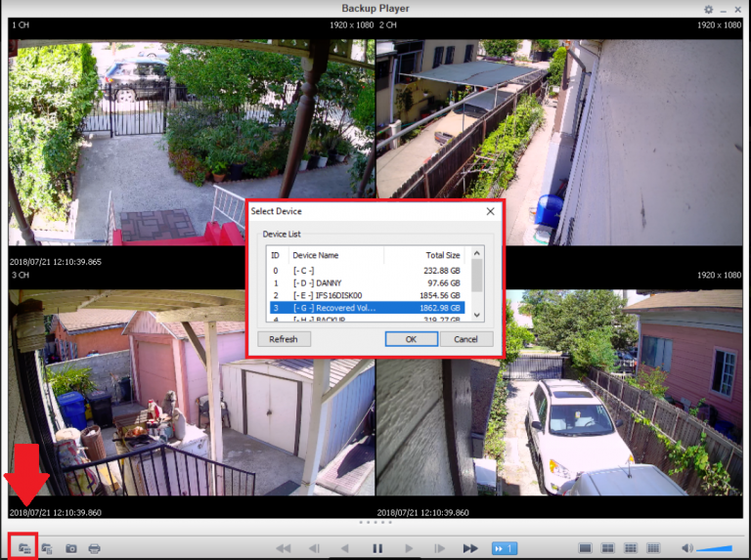This screenshot has height=560, width=751.
Task: Mute audio with the speaker icon
Action: (686, 548)
